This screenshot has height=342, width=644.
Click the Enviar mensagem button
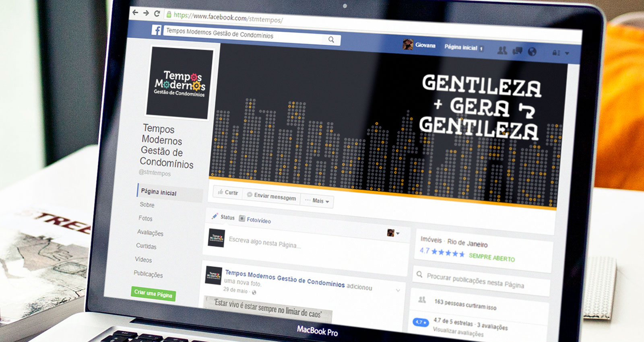(271, 196)
